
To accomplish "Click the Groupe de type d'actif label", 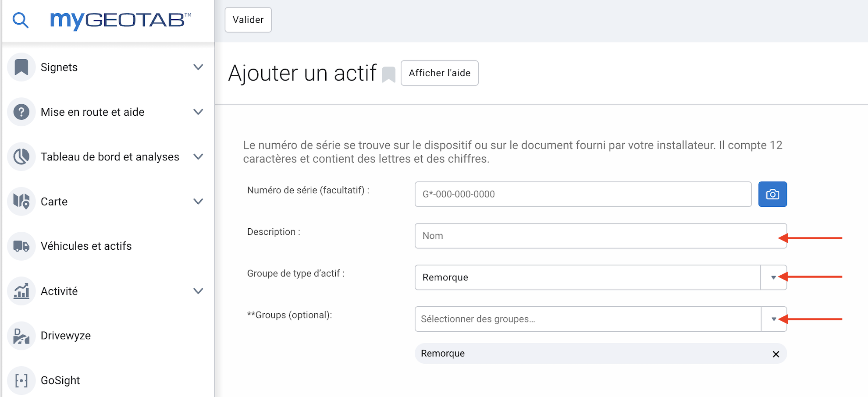I will coord(296,273).
